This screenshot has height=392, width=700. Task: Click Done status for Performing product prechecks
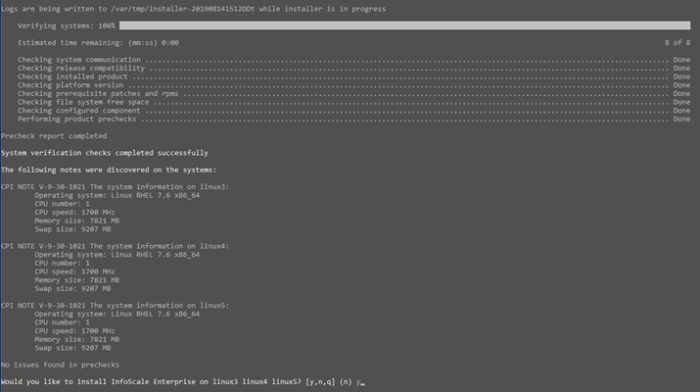[x=682, y=119]
